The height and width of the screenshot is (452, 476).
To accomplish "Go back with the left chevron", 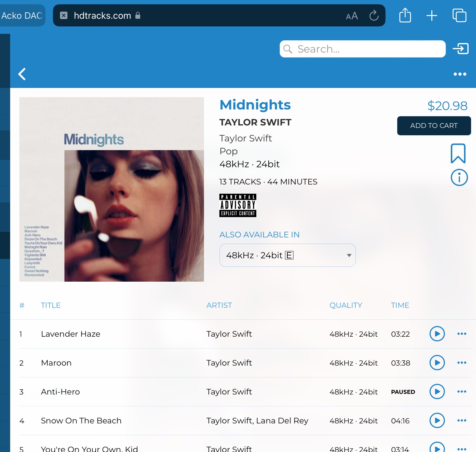I will tap(22, 74).
